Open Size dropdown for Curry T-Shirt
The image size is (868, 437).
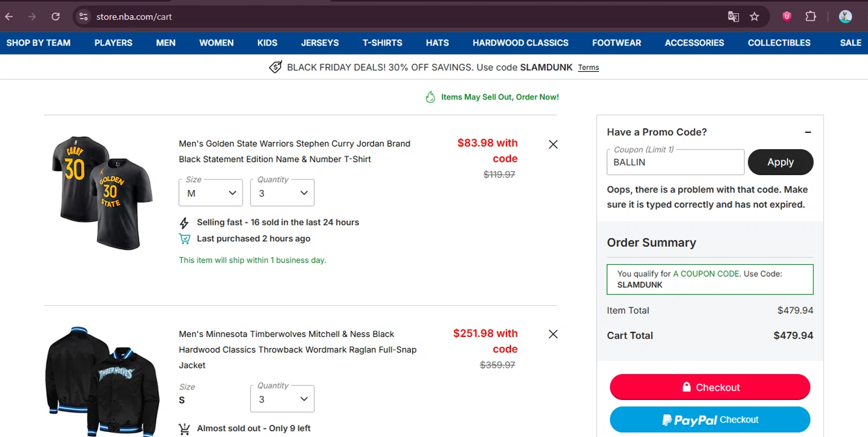pos(211,193)
